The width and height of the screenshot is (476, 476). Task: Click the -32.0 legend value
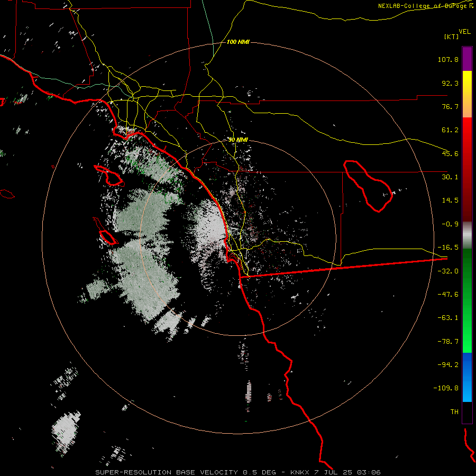pyautogui.click(x=448, y=271)
